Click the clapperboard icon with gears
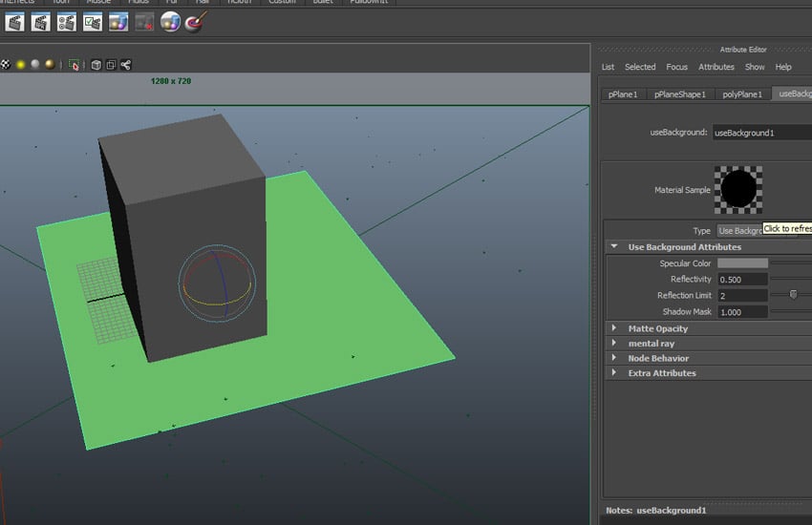The image size is (812, 525). pyautogui.click(x=66, y=22)
